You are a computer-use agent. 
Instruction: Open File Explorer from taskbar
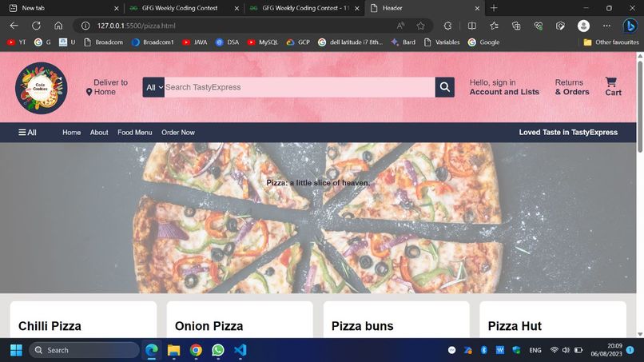[173, 350]
